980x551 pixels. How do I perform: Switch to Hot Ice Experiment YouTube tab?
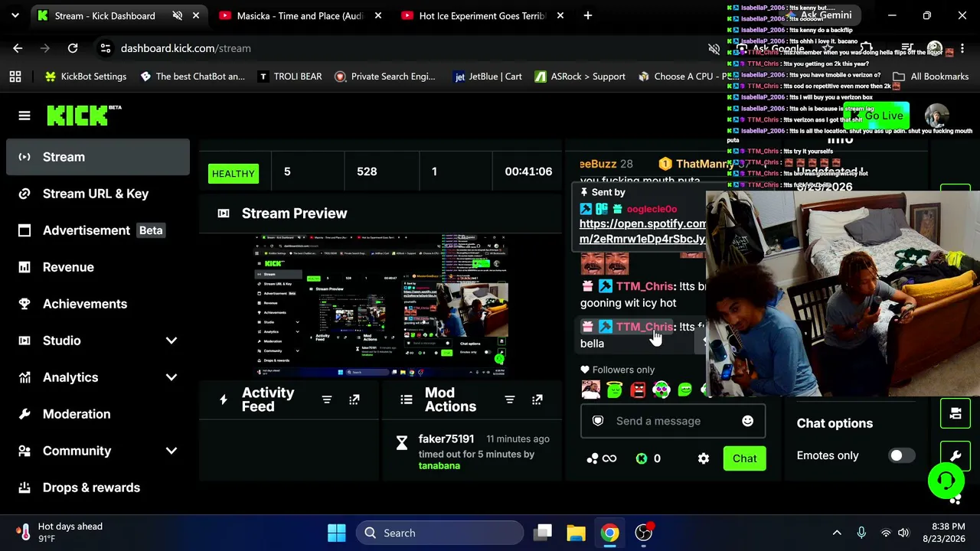(482, 15)
